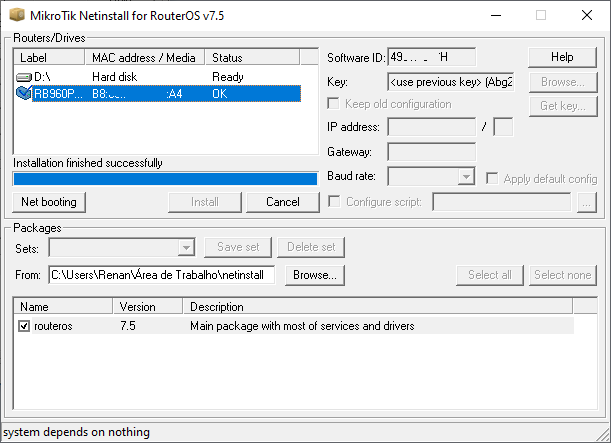Sort by MAC address / Media column
Viewport: 611px width, 443px height.
click(x=145, y=57)
